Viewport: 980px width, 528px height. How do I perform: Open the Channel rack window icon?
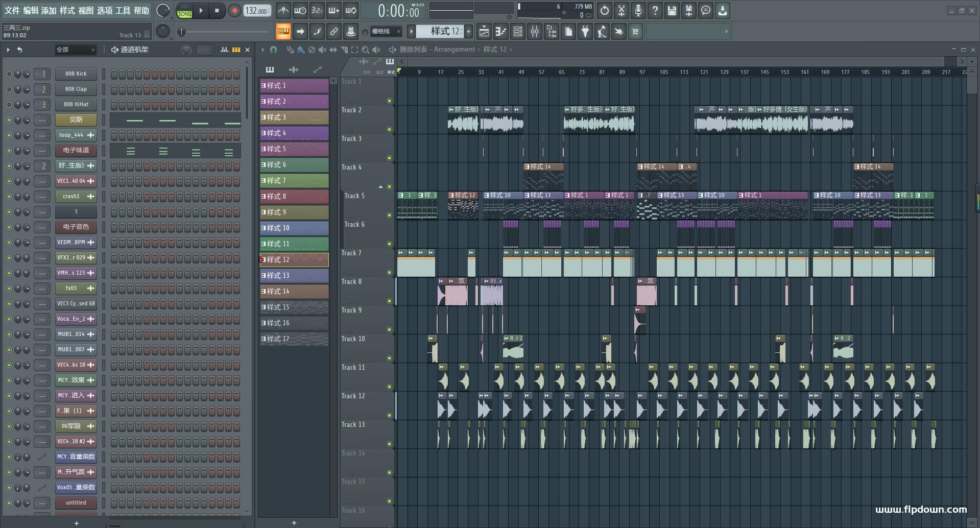(517, 32)
